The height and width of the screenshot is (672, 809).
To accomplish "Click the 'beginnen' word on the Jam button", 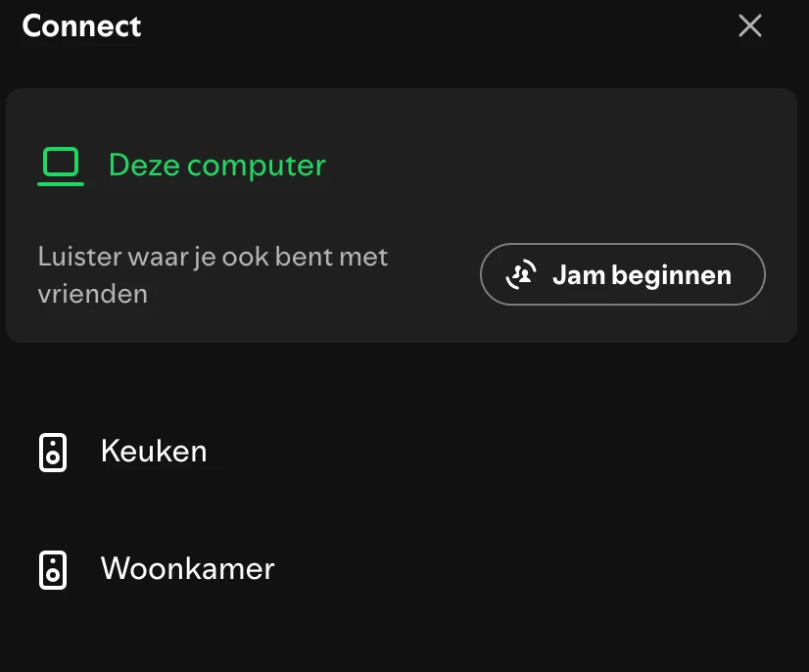I will click(671, 275).
